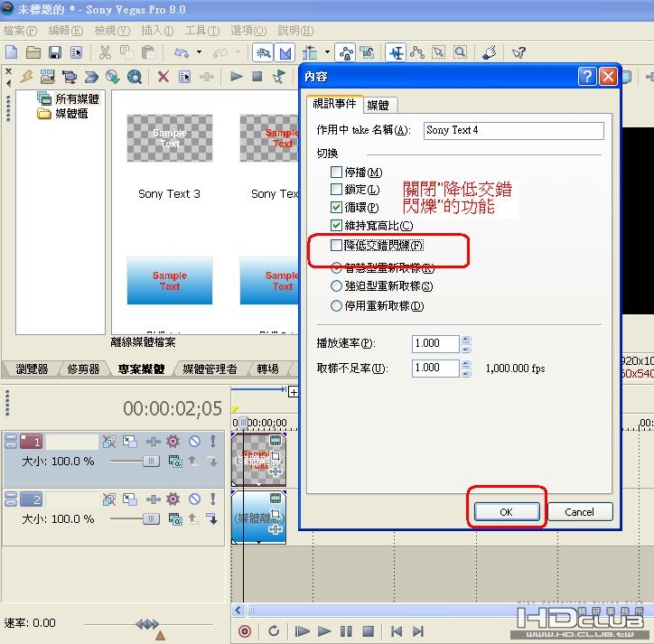Start media preview with the play icon

point(237,77)
